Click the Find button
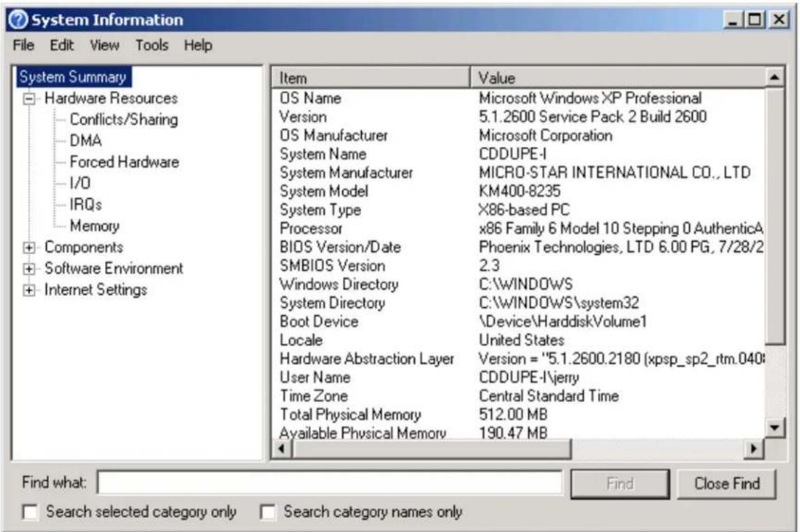This screenshot has height=532, width=800. tap(620, 483)
